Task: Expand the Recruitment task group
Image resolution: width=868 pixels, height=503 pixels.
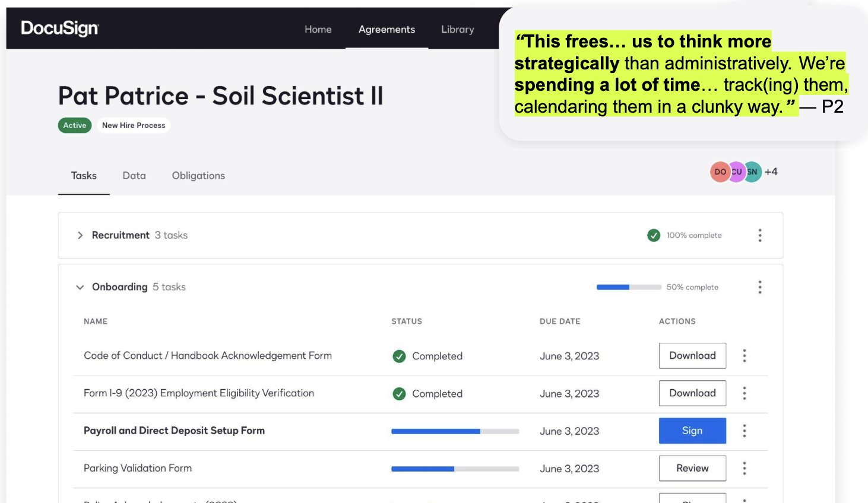Action: [x=80, y=235]
